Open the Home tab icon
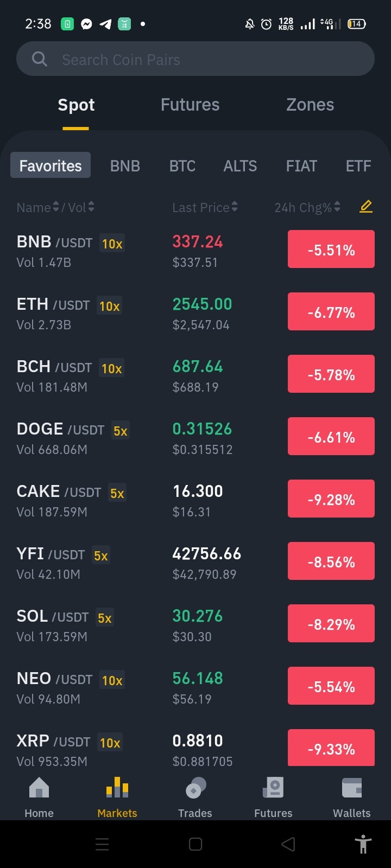 pyautogui.click(x=39, y=788)
